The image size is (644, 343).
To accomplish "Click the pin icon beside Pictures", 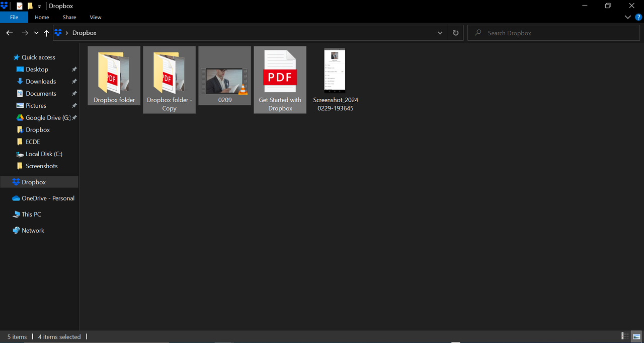I will 74,106.
